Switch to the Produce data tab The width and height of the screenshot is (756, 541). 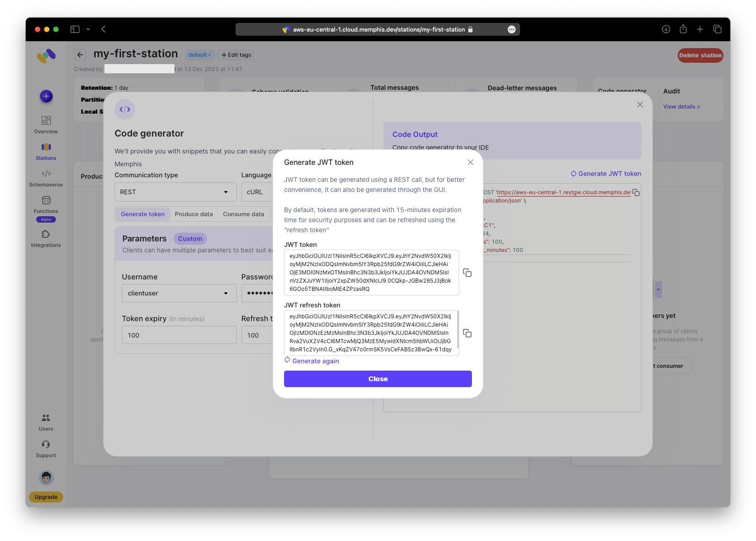194,214
